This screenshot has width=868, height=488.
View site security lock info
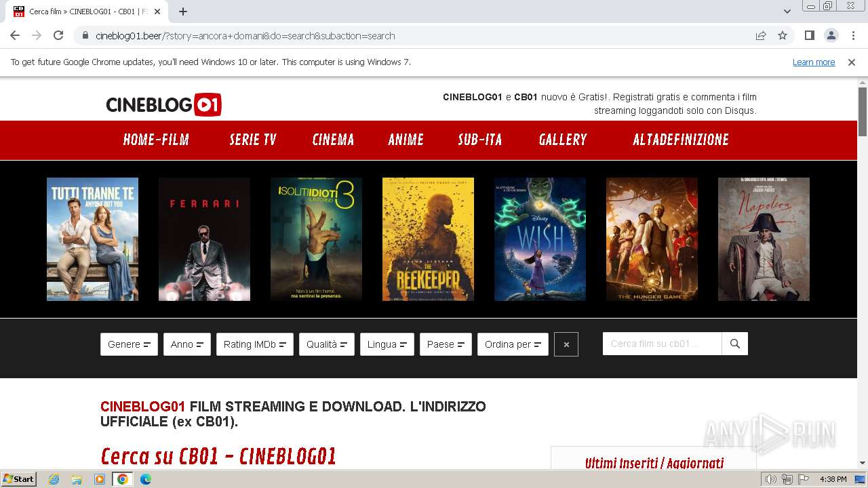point(85,35)
